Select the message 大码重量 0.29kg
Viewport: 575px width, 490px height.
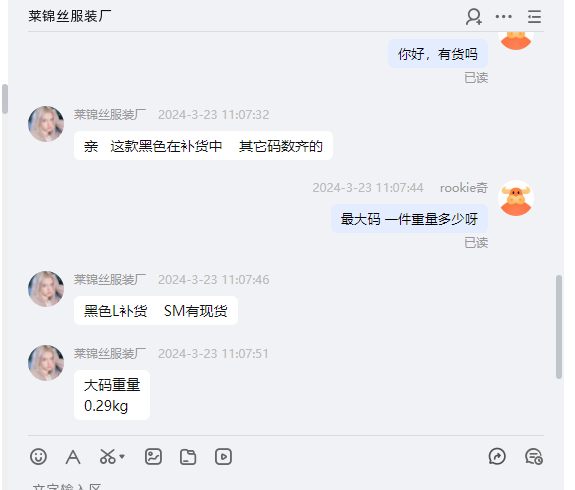coord(112,395)
